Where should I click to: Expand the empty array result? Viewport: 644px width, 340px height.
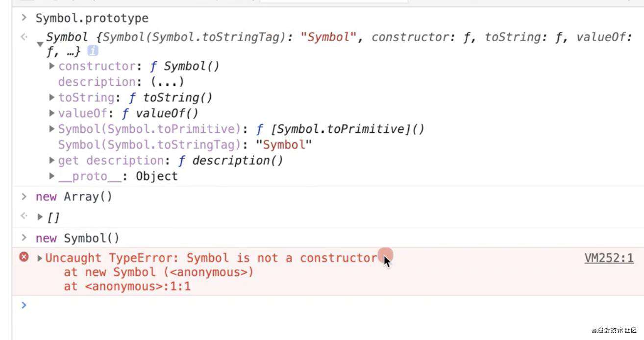tap(40, 217)
